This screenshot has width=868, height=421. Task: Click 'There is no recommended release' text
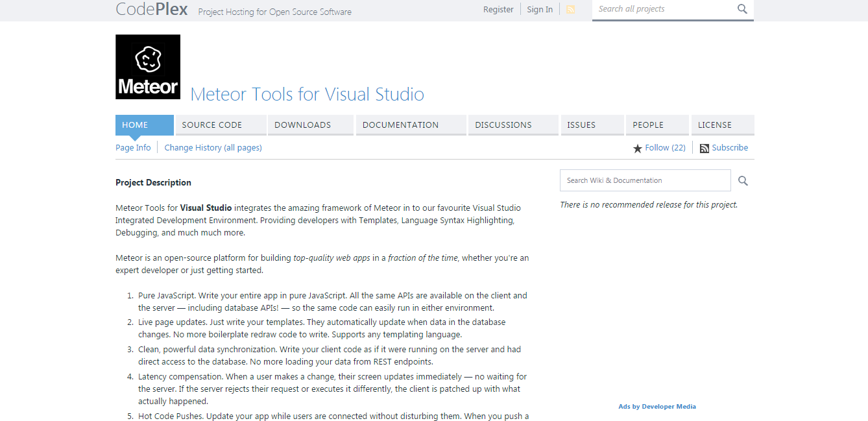pyautogui.click(x=649, y=204)
